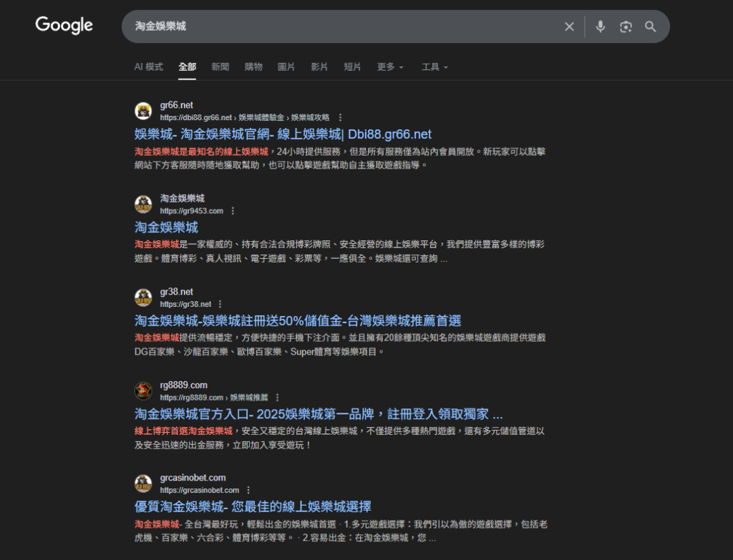The width and height of the screenshot is (733, 560).
Task: Click the favicon of gr66.net result
Action: (143, 111)
